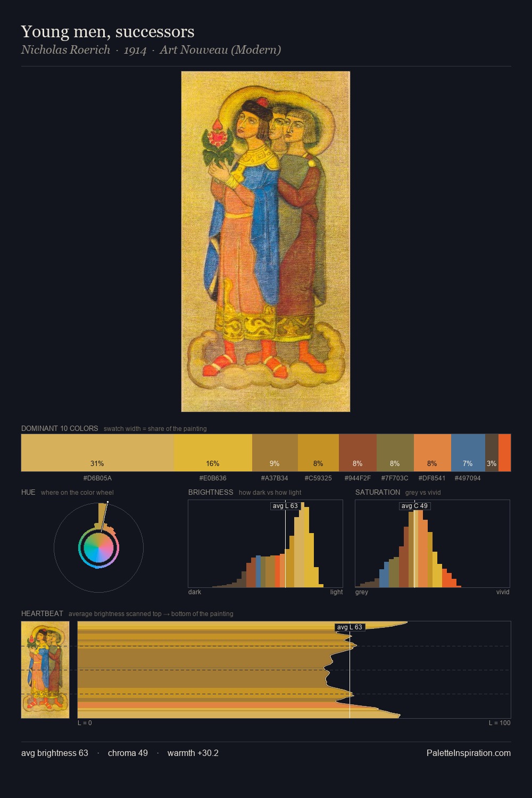Click 'avg brightness 63' in footer
This screenshot has width=532, height=798.
(55, 753)
